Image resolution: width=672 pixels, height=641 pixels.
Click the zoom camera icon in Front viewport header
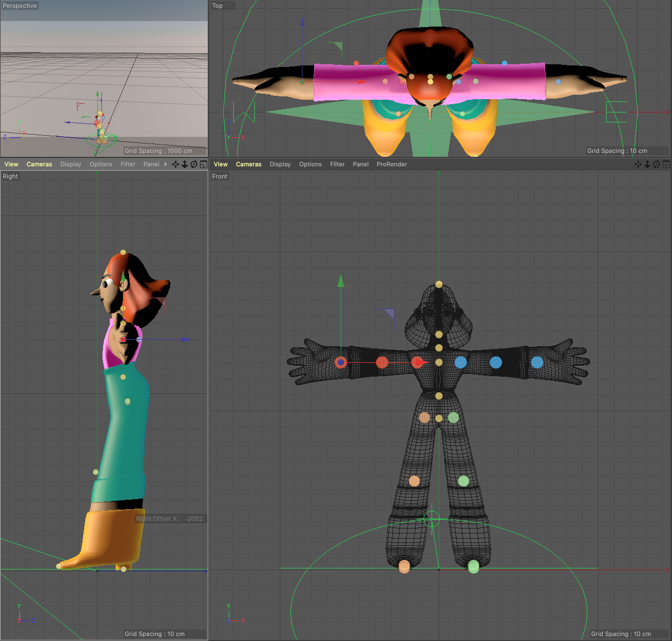click(647, 164)
